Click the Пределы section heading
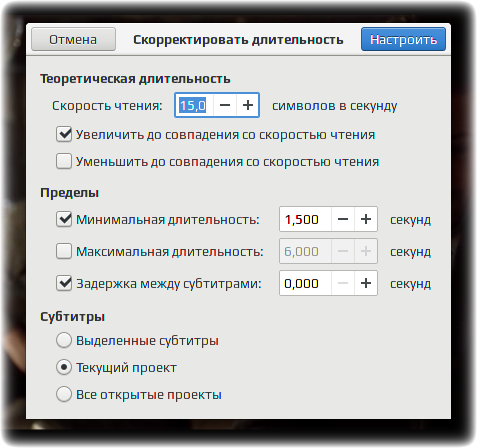The image size is (477, 448). [x=70, y=193]
